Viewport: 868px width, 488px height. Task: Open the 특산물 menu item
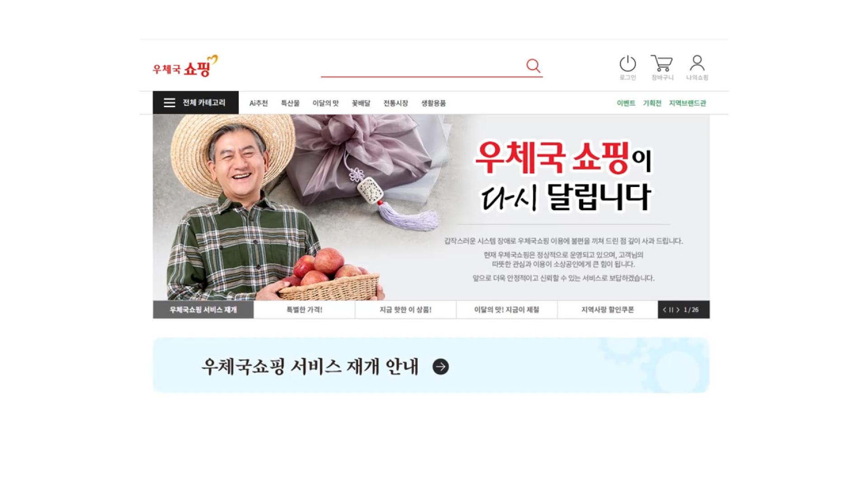[290, 103]
